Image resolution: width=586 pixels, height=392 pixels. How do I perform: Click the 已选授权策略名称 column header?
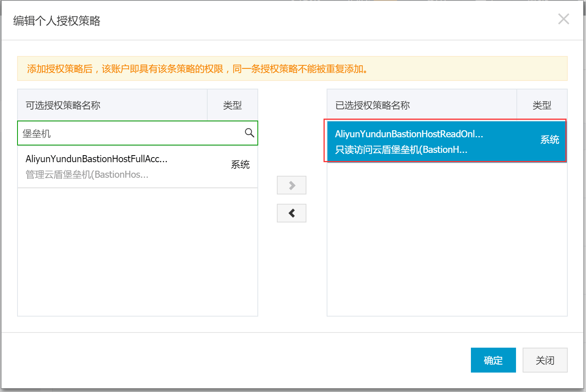point(422,105)
